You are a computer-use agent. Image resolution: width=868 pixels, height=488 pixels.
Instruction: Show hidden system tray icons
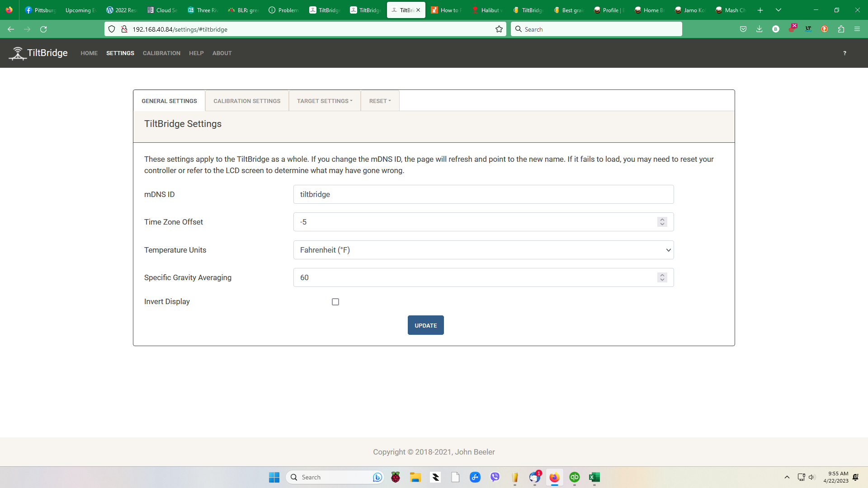tap(787, 477)
